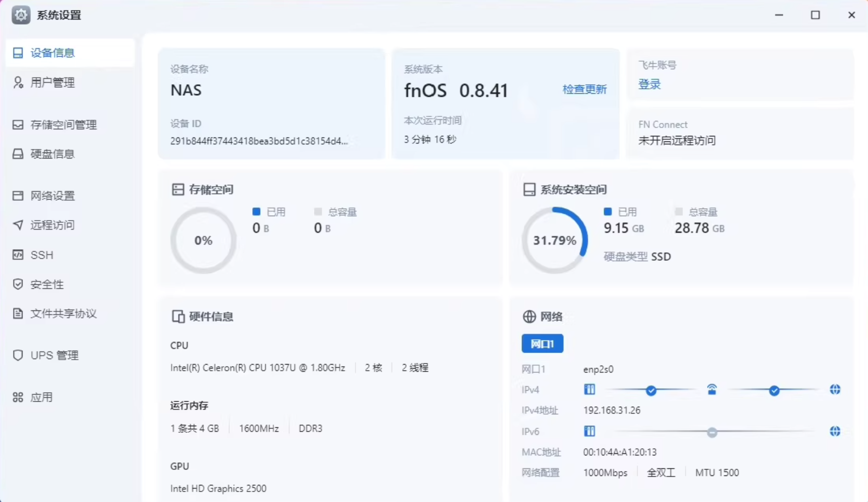This screenshot has height=502, width=868.
Task: Click the 1000Mbps network speed value
Action: tap(605, 472)
